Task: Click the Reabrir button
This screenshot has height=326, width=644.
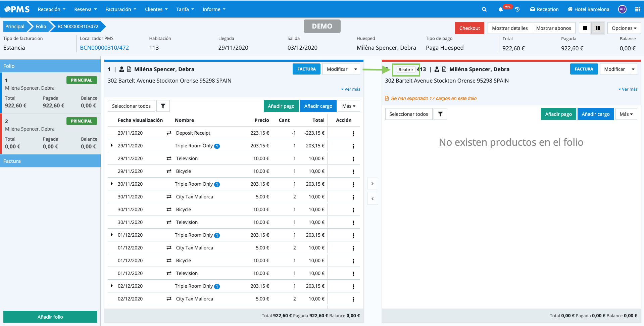Action: [x=406, y=69]
